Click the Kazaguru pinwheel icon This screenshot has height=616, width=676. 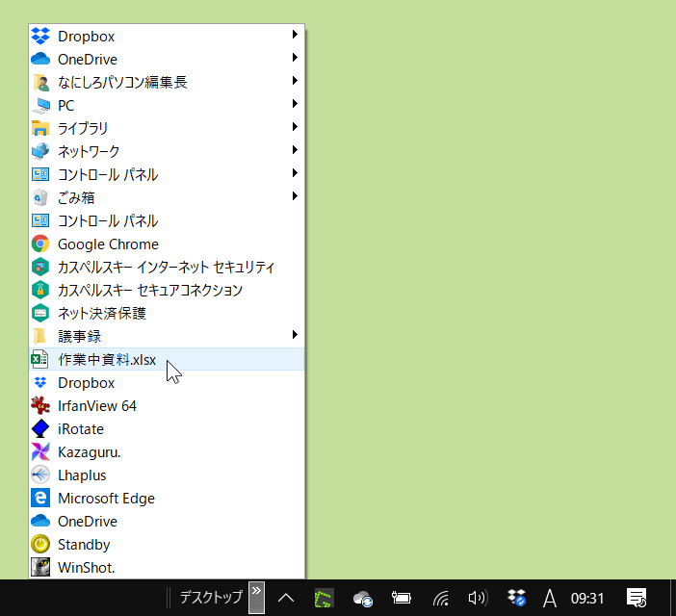[40, 451]
